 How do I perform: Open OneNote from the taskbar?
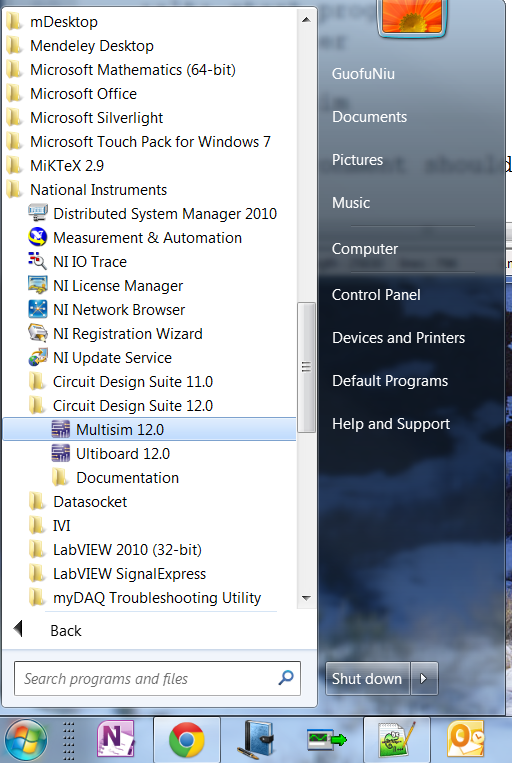[x=116, y=740]
